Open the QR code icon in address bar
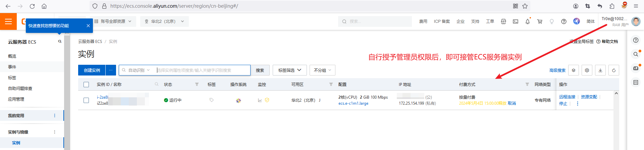Screen dimensions: 644x150 pyautogui.click(x=516, y=6)
